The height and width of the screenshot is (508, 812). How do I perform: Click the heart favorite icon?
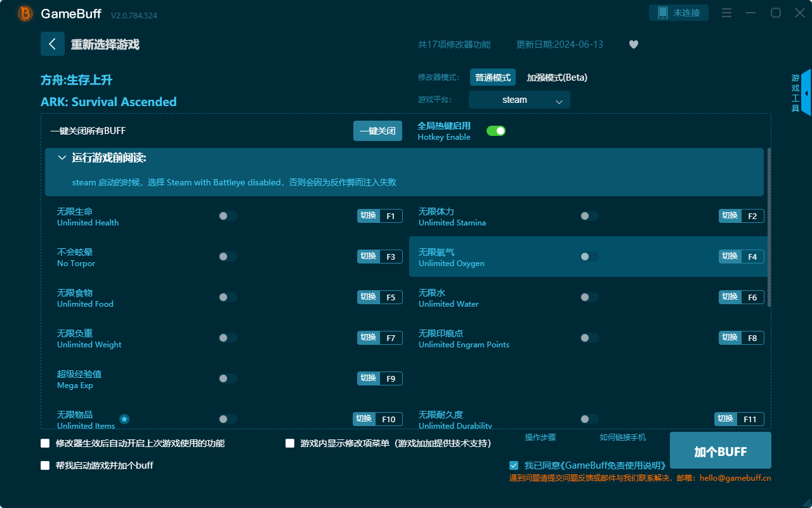click(x=634, y=44)
